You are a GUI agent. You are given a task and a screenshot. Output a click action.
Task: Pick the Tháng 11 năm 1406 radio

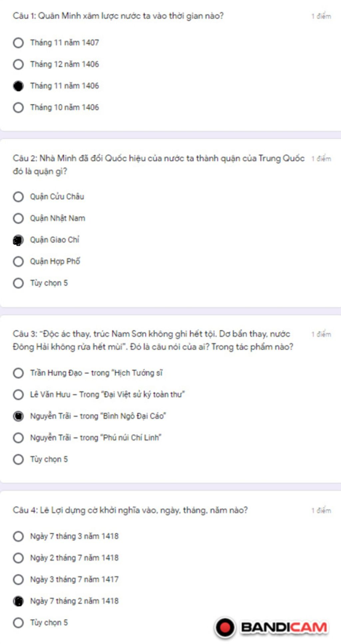(x=18, y=86)
